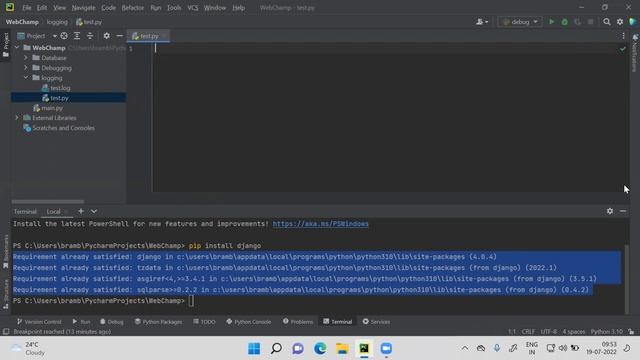Open user account dropdown icon

482,22
